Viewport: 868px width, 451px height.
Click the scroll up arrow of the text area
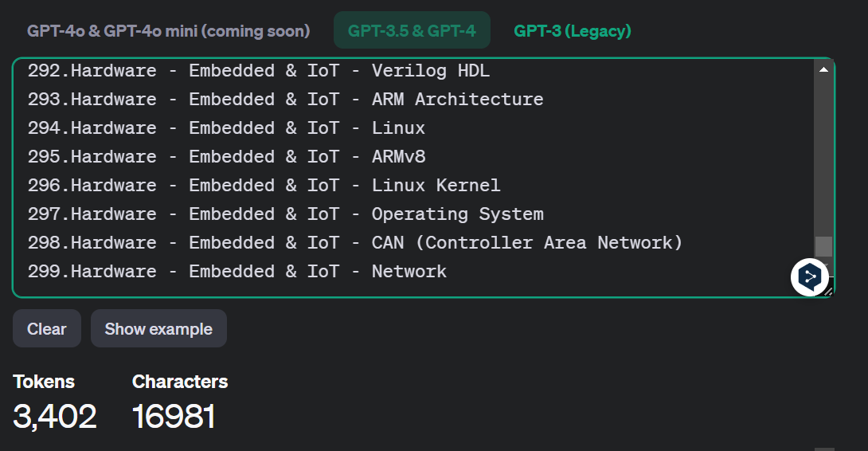point(823,69)
